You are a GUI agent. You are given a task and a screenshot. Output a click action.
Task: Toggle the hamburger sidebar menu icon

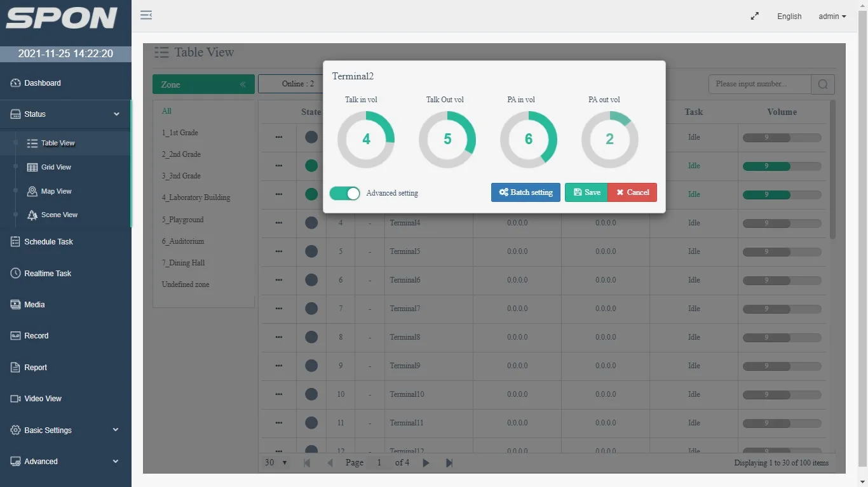[x=146, y=15]
